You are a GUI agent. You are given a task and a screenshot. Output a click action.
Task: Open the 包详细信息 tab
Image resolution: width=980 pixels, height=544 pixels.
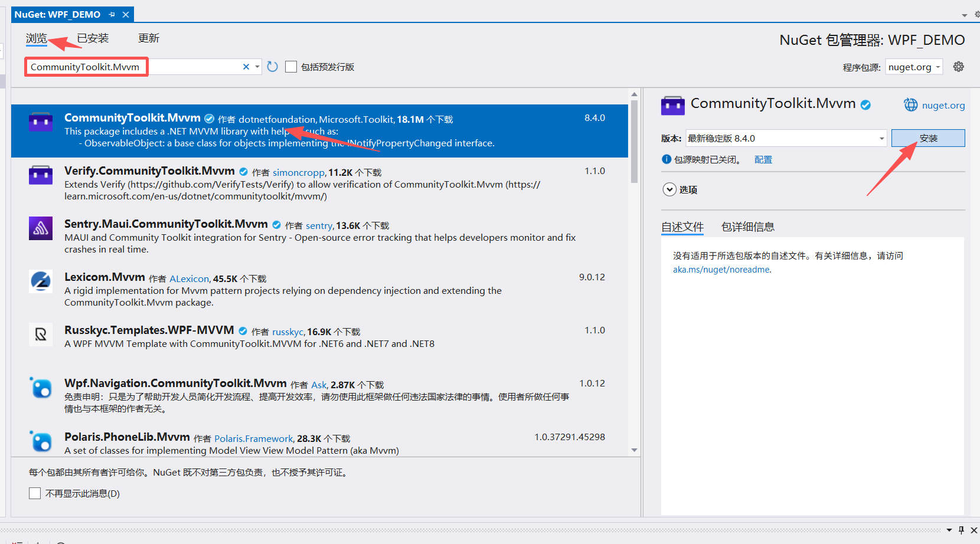[x=748, y=227]
